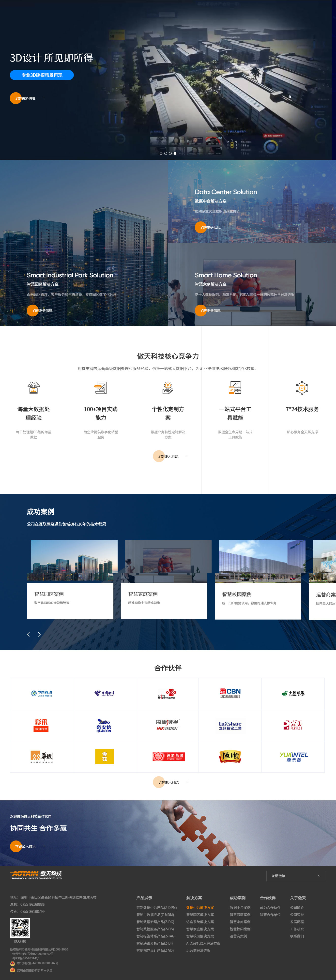Image resolution: width=336 pixels, height=980 pixels.
Task: Click the 专业3D建模场景再现 button
Action: [42, 75]
